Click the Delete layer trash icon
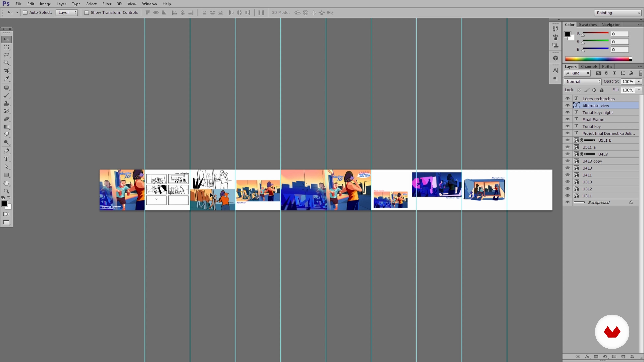The width and height of the screenshot is (644, 362). point(632,357)
